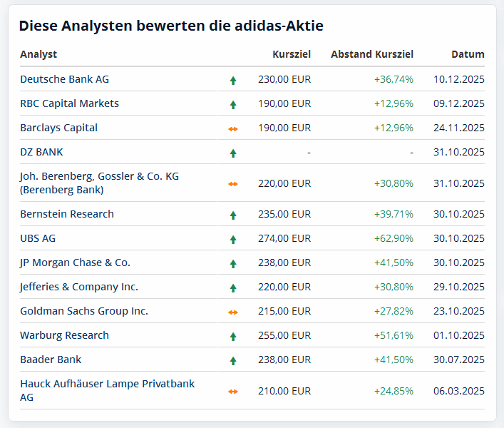Click orange hold arrow in Berenberg Bank row
This screenshot has width=504, height=428.
pyautogui.click(x=233, y=184)
